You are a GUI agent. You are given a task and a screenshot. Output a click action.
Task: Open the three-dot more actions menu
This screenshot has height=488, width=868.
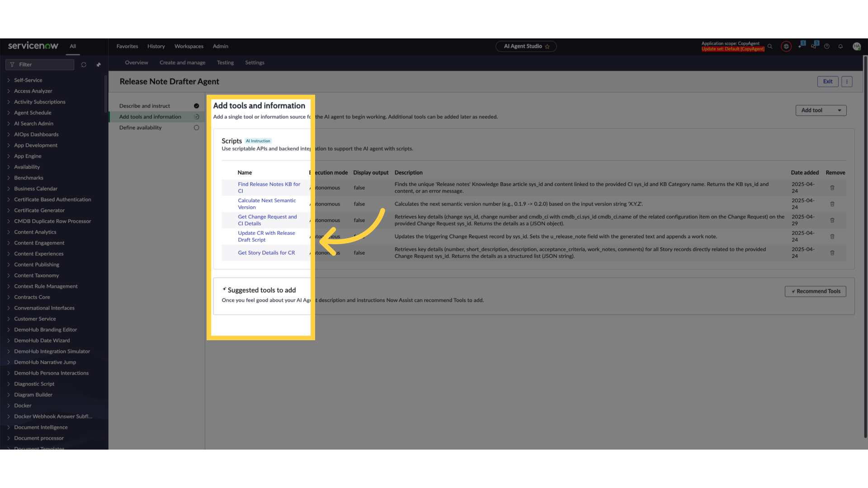[x=847, y=82]
